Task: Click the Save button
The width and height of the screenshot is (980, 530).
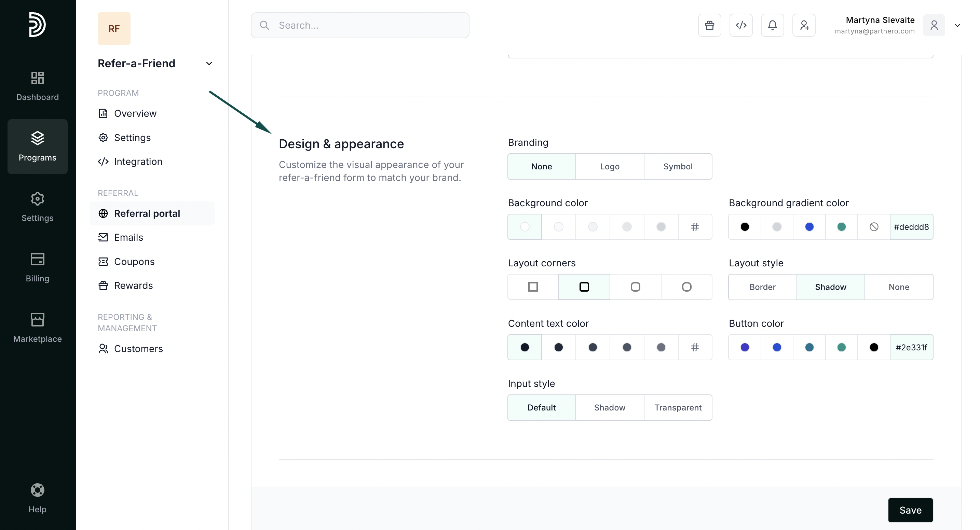Action: click(x=910, y=510)
